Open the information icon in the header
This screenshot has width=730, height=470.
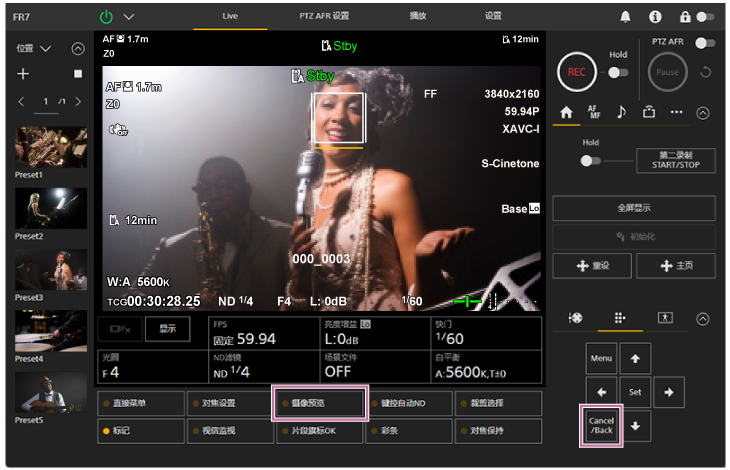pyautogui.click(x=655, y=17)
